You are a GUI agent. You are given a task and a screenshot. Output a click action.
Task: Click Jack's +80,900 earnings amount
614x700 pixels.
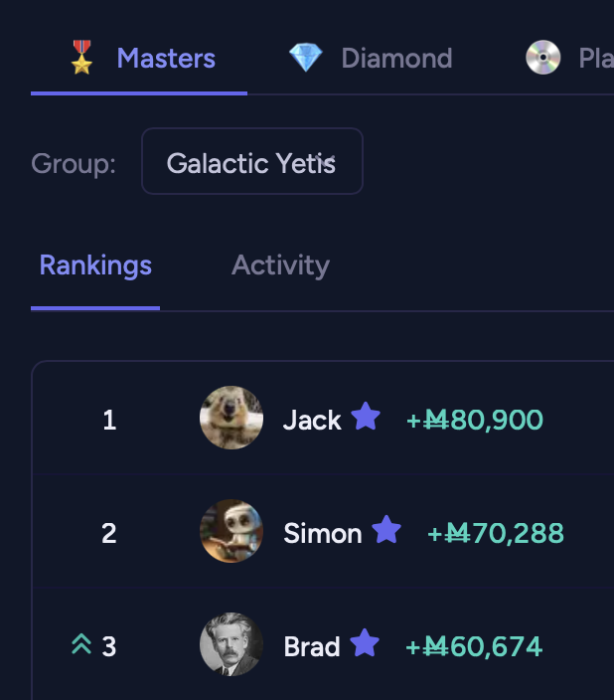[x=475, y=420]
